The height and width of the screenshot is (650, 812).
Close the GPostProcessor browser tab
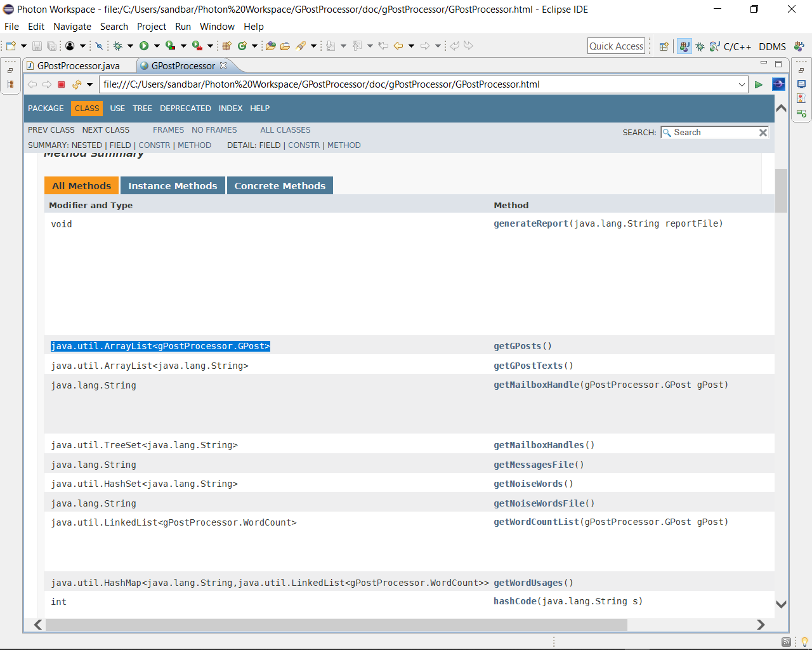(223, 65)
